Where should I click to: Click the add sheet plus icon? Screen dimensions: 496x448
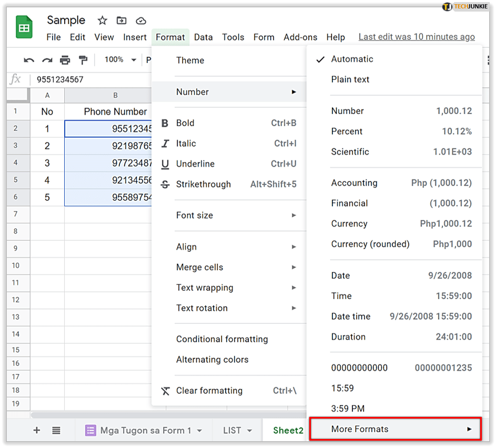[x=37, y=430]
